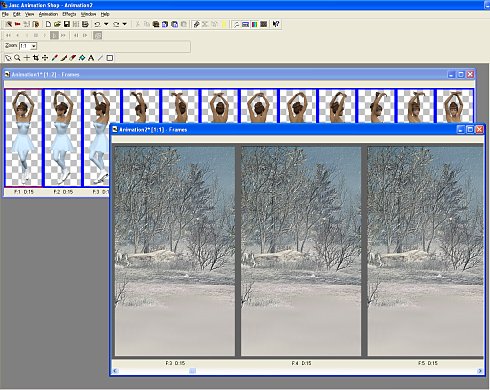Image resolution: width=490 pixels, height=390 pixels.
Task: Click the Open file folder icon
Action: click(x=57, y=24)
